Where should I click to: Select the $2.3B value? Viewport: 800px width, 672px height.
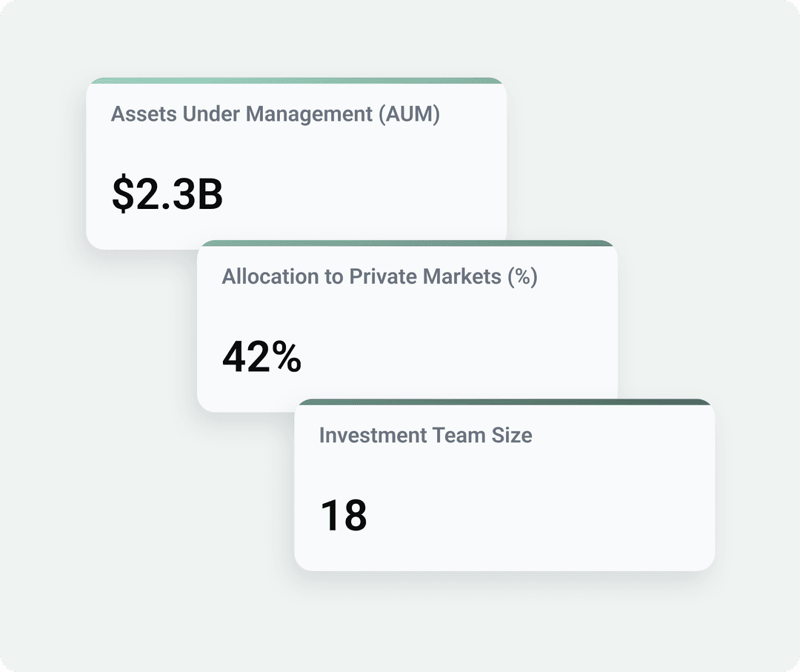167,194
